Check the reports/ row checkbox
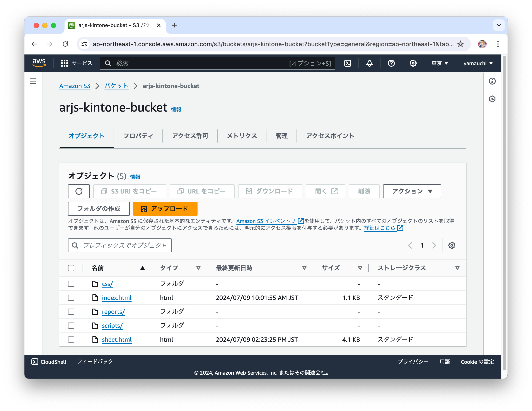The height and width of the screenshot is (411, 532). click(71, 311)
